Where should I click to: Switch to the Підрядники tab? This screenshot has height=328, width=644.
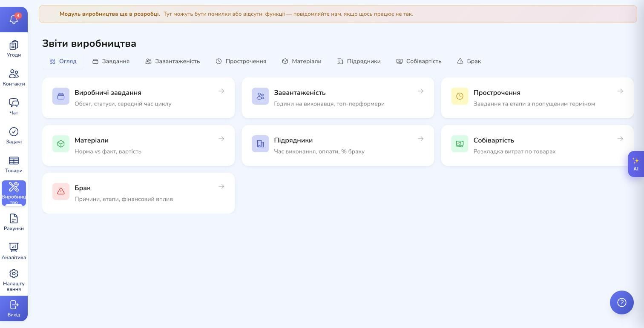(359, 61)
